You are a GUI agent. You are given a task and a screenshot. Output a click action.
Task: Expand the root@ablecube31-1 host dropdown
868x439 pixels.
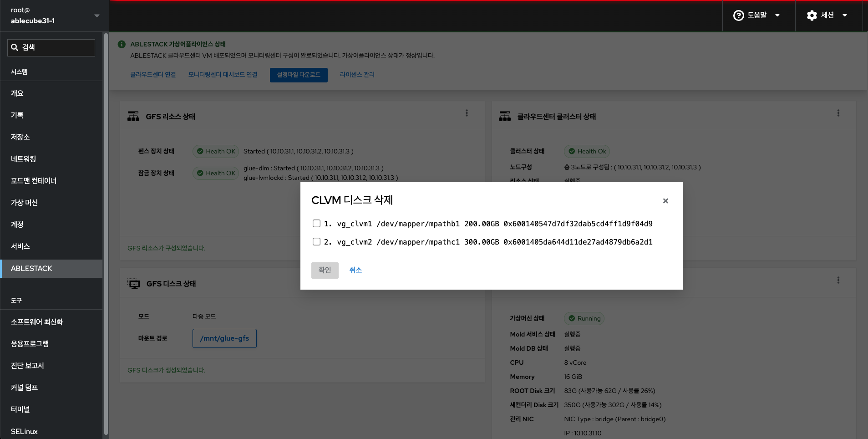click(x=96, y=15)
